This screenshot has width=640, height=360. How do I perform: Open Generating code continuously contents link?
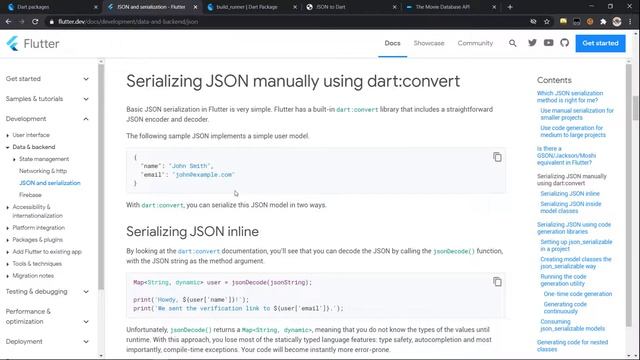coord(565,308)
